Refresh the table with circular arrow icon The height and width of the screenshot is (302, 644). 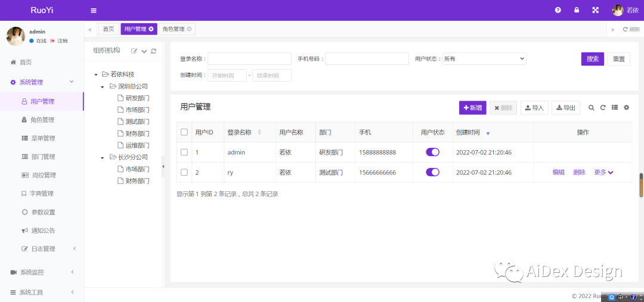pos(603,107)
